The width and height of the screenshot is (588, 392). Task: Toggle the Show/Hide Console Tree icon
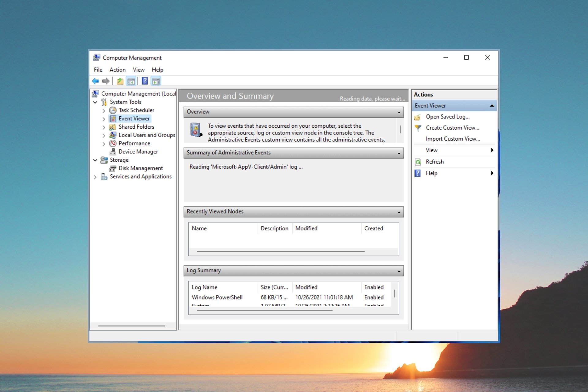tap(131, 81)
